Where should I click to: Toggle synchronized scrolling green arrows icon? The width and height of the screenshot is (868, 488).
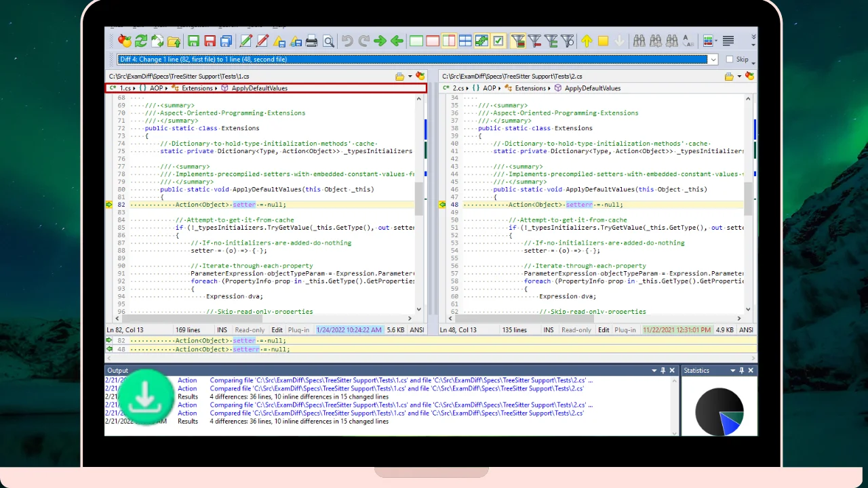click(482, 41)
